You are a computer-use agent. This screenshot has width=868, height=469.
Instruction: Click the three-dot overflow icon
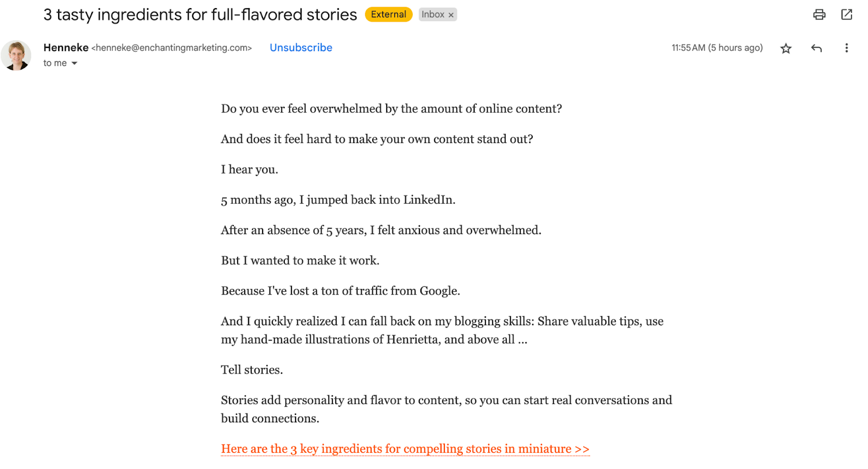tap(846, 48)
